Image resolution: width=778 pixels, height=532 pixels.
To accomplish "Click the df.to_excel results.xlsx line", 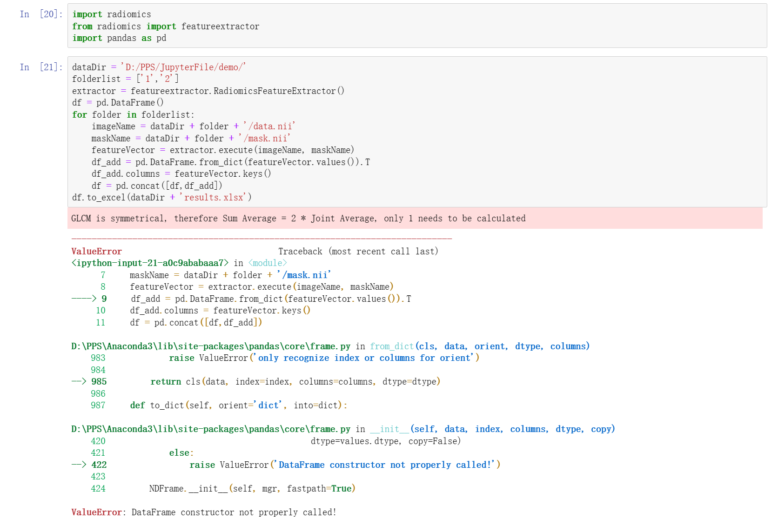I will (161, 198).
